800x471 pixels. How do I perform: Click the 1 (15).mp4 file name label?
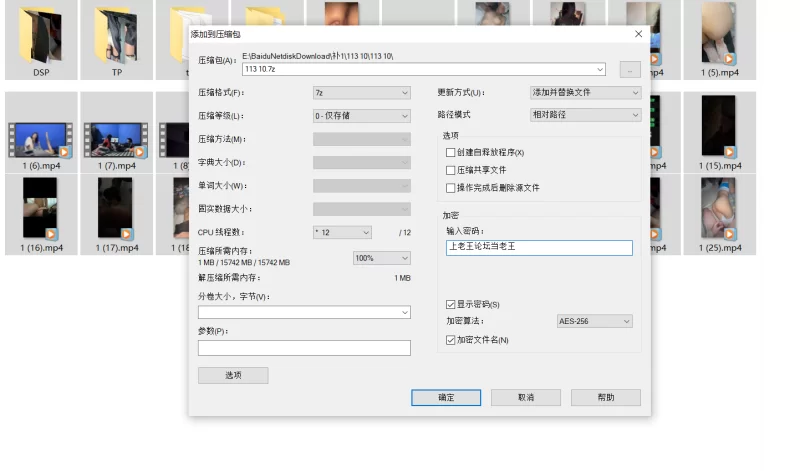pyautogui.click(x=720, y=166)
